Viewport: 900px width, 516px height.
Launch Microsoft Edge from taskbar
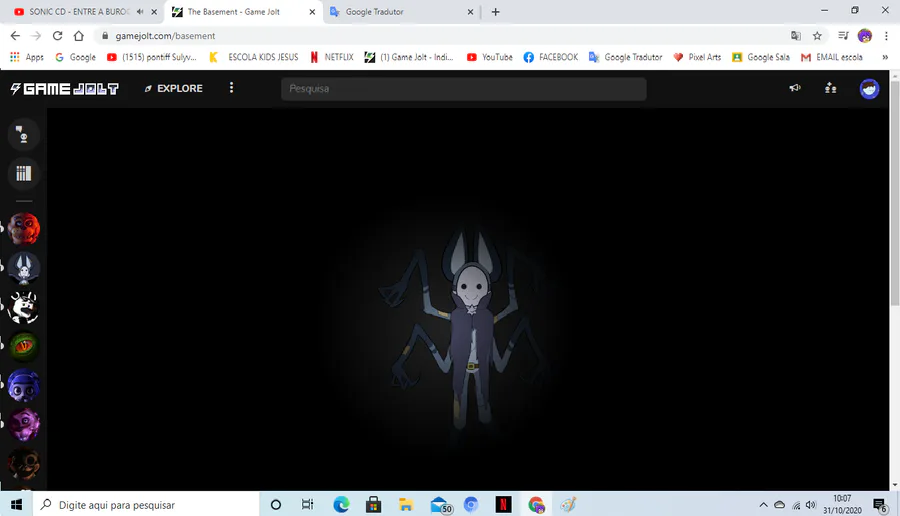click(x=341, y=505)
